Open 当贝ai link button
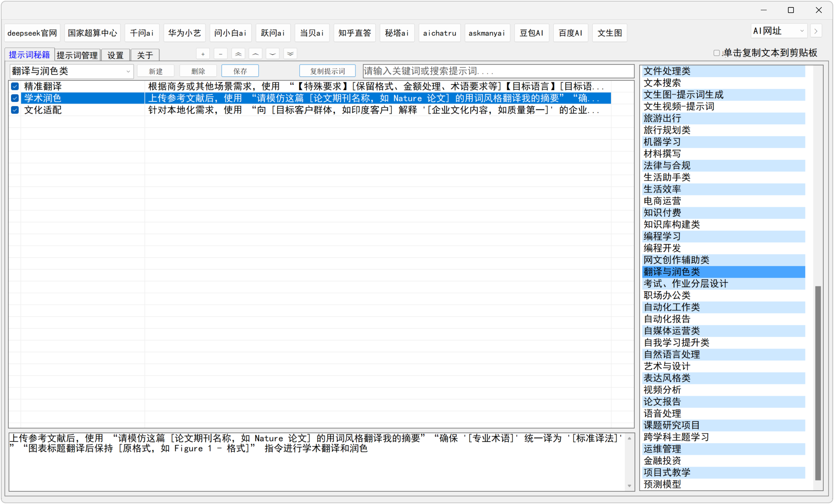This screenshot has height=504, width=834. click(312, 33)
